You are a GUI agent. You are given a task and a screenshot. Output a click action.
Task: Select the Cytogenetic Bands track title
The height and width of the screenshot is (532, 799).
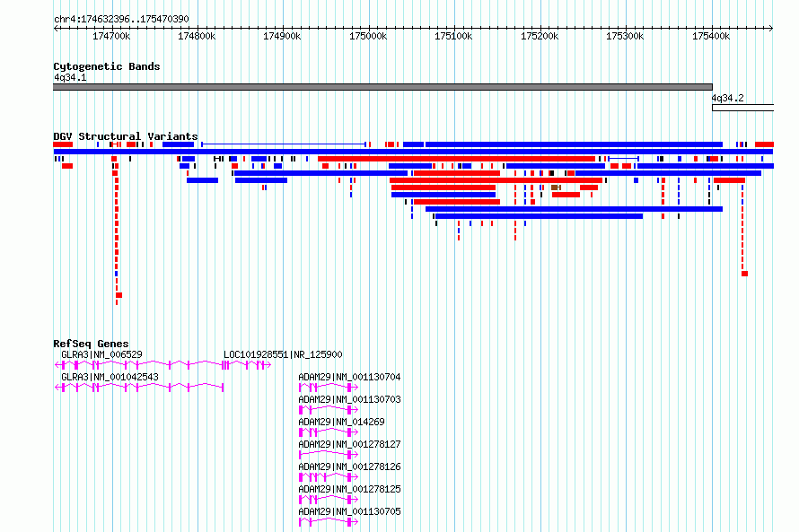(107, 66)
